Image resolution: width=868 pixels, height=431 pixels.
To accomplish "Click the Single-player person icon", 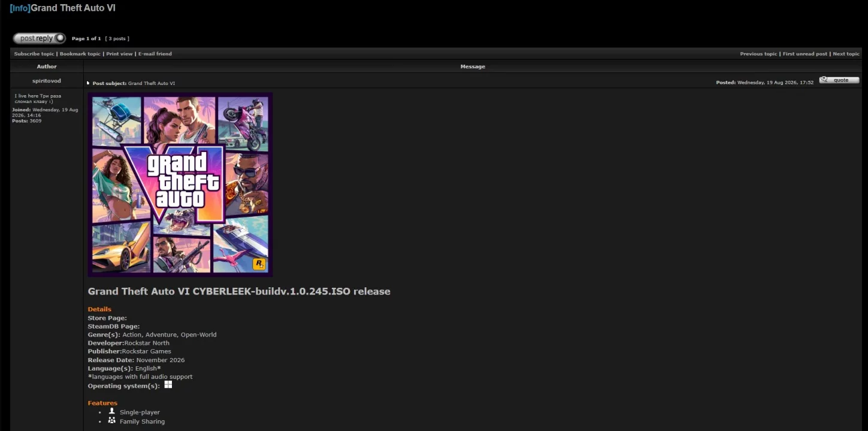I will (111, 411).
